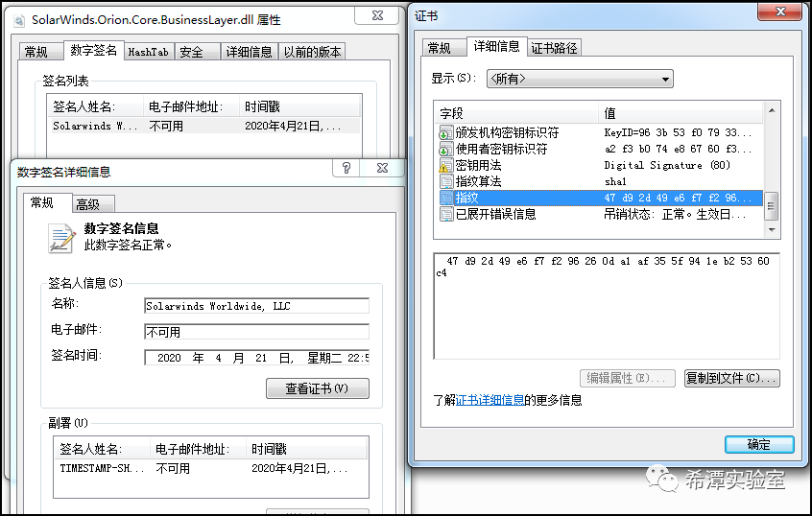Click 复制到文件(C)... button
This screenshot has width=812, height=516.
[731, 378]
